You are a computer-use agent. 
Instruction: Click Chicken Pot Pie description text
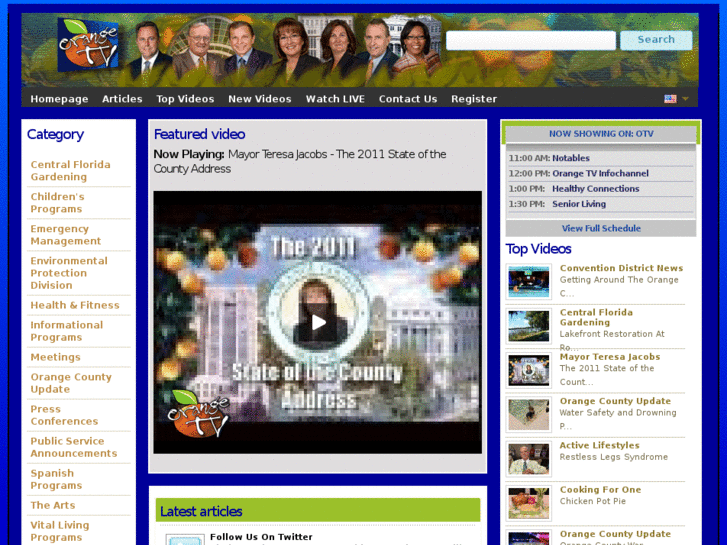click(593, 501)
